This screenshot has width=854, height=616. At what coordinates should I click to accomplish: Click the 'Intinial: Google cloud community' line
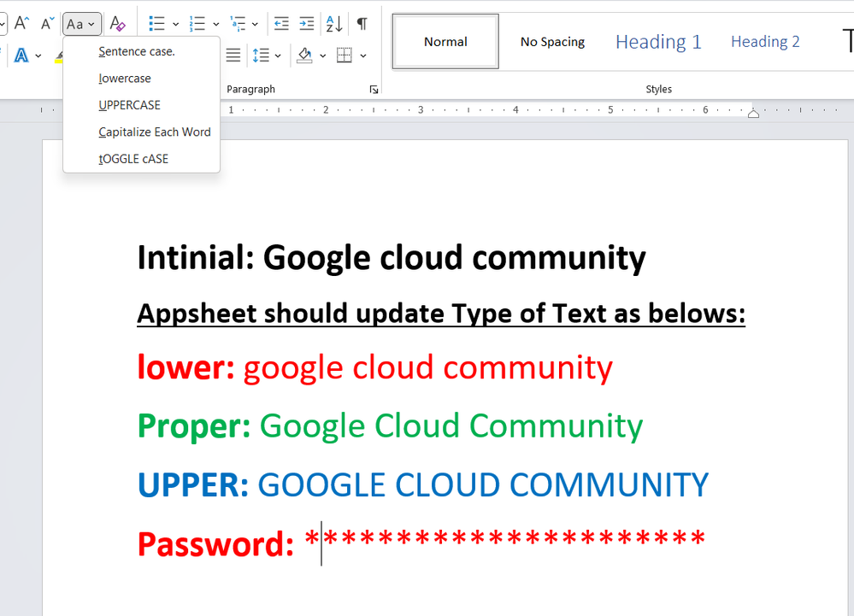391,257
